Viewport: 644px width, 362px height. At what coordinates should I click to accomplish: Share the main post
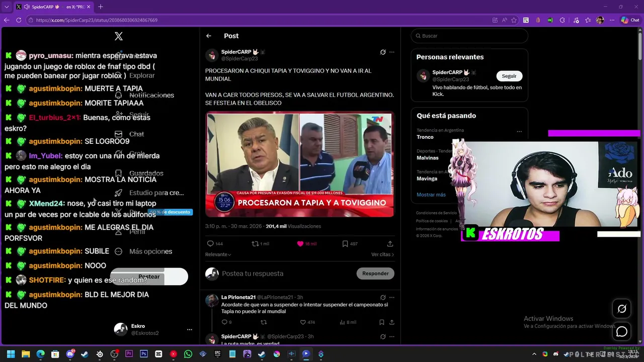point(390,244)
